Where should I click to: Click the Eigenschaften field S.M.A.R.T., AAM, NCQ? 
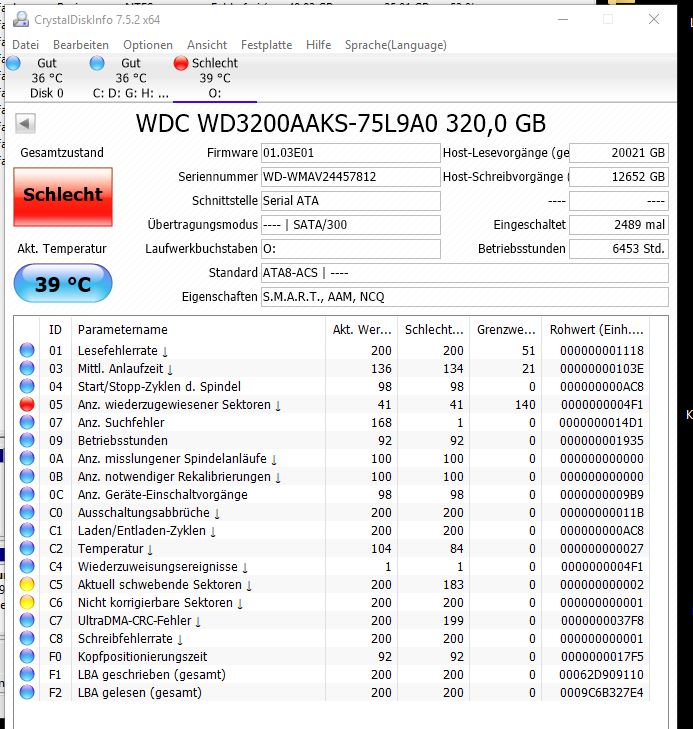tap(465, 297)
